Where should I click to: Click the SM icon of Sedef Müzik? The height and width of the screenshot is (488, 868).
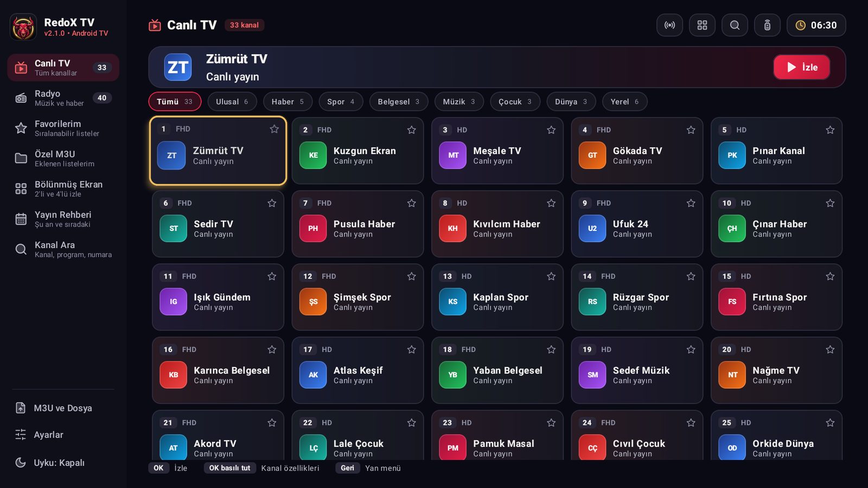click(x=592, y=375)
